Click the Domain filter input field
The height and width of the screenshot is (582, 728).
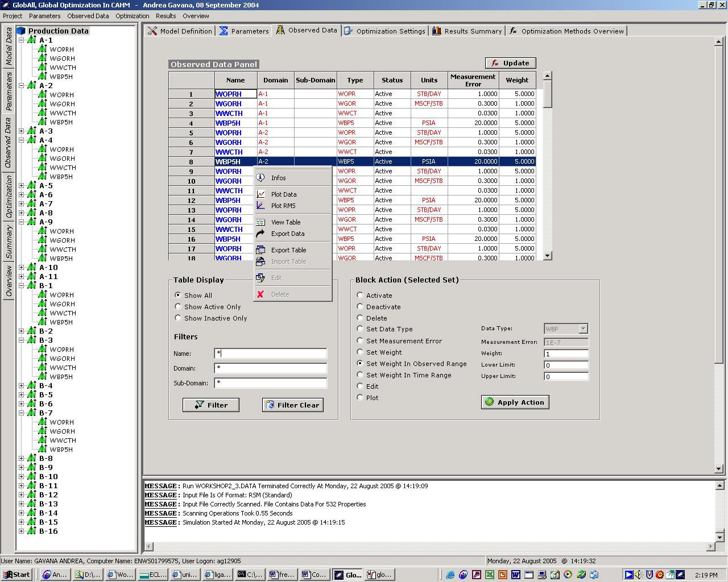pos(270,368)
